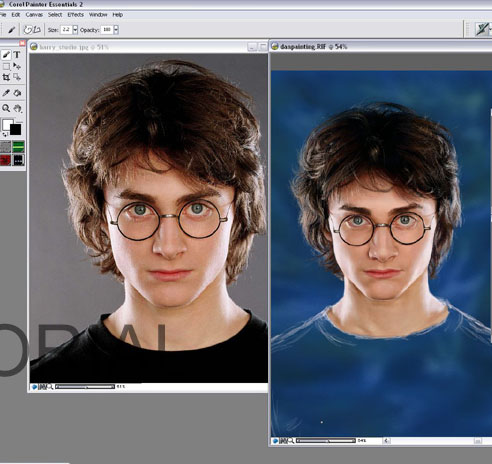Click the Opacity value field
Image resolution: width=492 pixels, height=464 pixels.
[107, 30]
